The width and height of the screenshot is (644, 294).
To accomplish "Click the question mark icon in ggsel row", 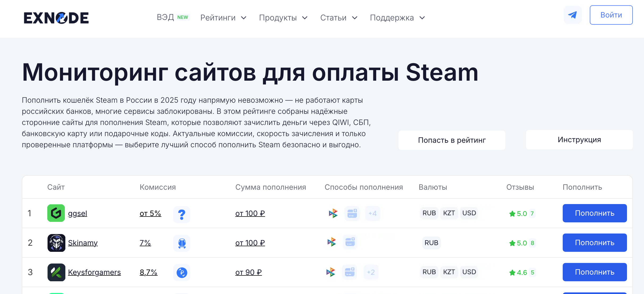I will pos(182,214).
